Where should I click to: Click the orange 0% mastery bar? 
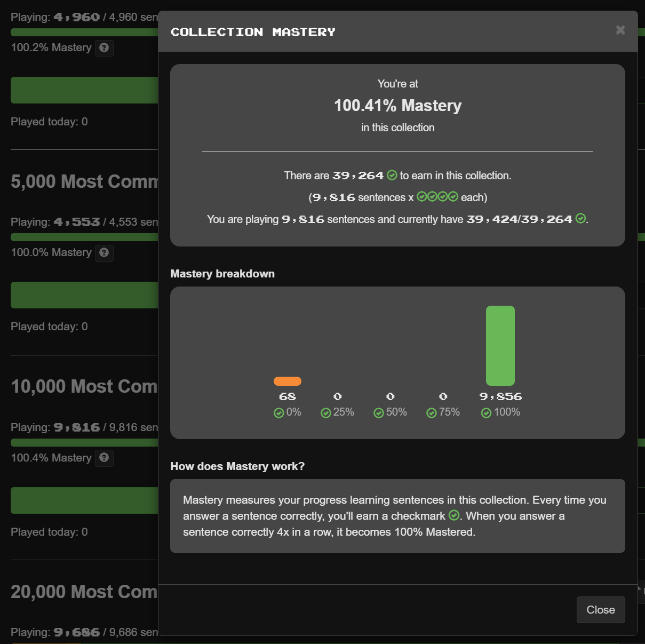coord(287,381)
